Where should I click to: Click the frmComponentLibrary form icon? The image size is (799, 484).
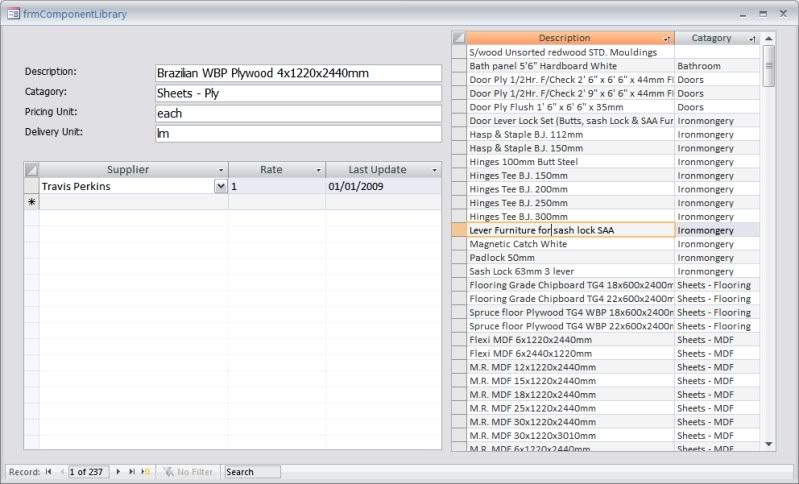click(13, 14)
